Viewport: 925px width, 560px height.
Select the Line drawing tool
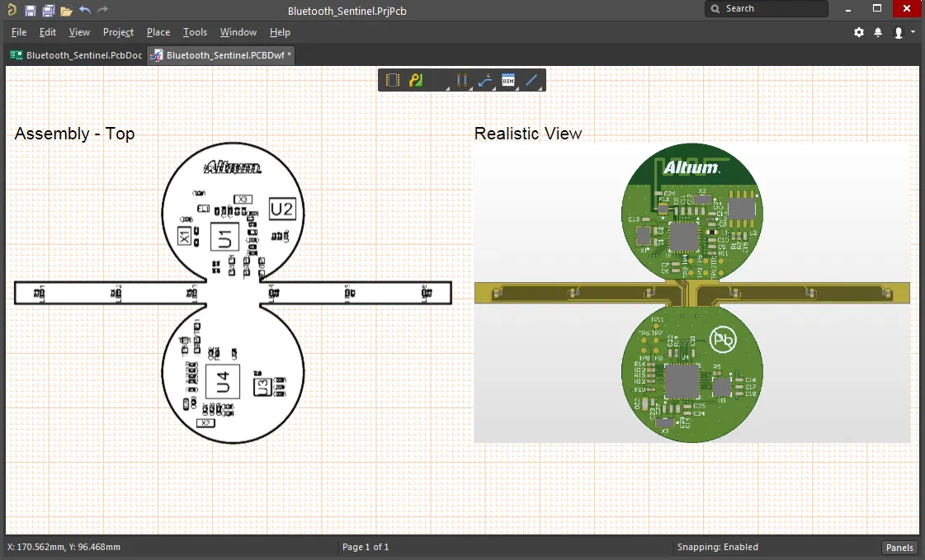click(531, 80)
